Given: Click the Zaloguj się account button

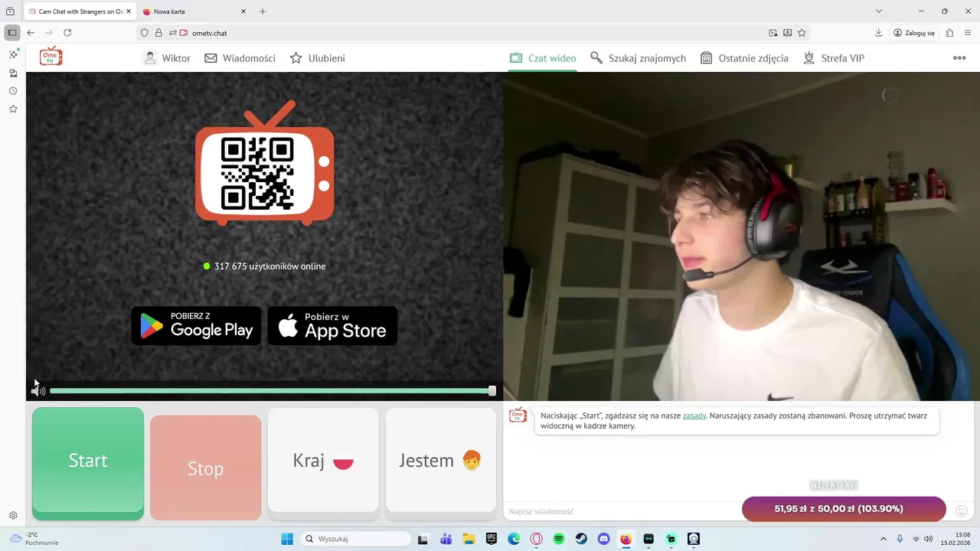Looking at the screenshot, I should tap(914, 33).
